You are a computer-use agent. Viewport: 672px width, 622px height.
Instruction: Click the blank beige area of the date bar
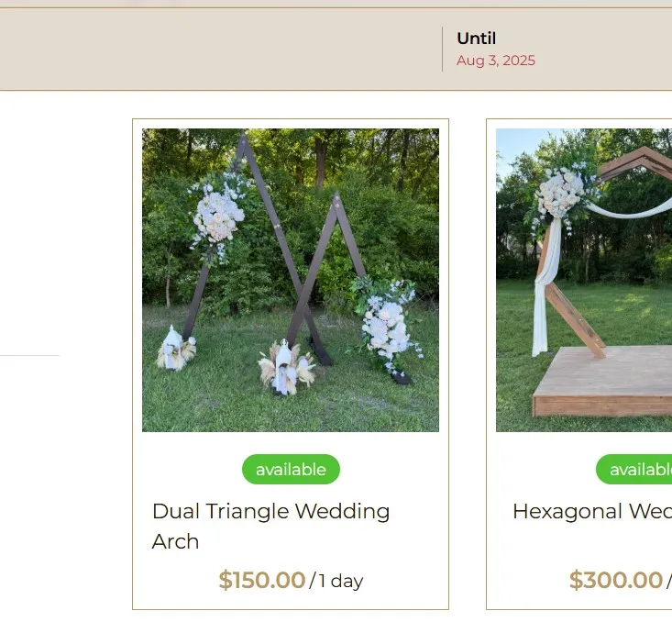(x=215, y=50)
